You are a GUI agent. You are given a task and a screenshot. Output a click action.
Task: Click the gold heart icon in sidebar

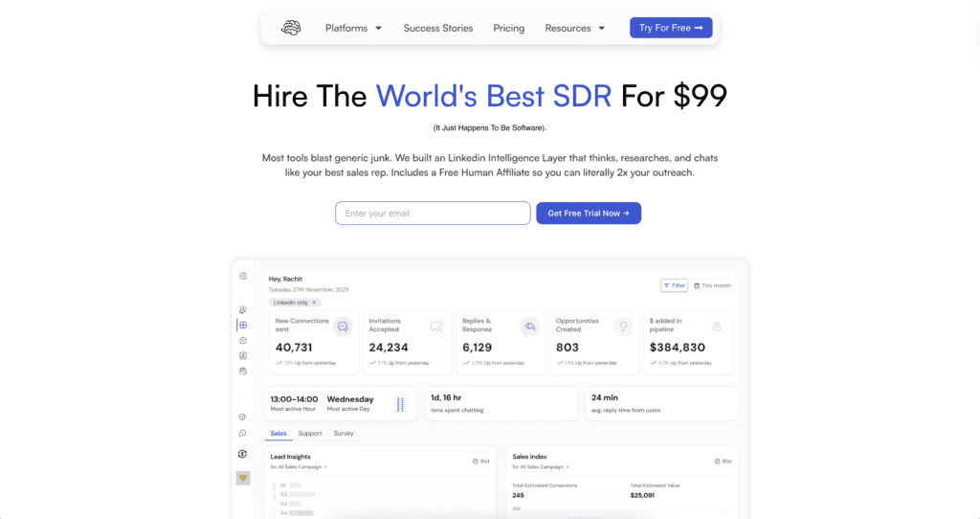243,477
